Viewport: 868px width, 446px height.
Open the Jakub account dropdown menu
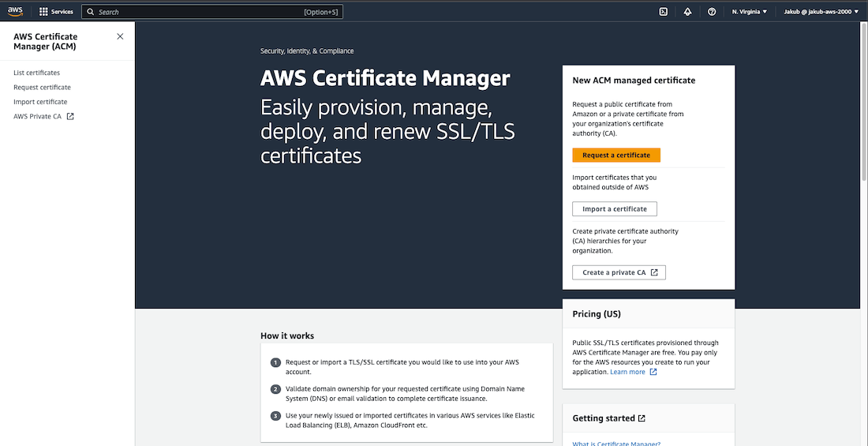[x=821, y=12]
